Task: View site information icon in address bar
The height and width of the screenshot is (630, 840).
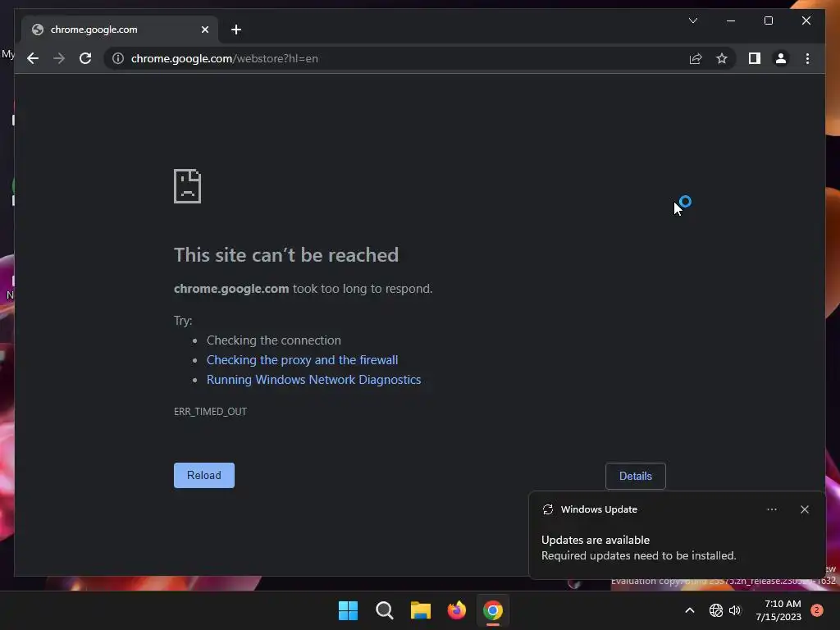Action: [118, 58]
